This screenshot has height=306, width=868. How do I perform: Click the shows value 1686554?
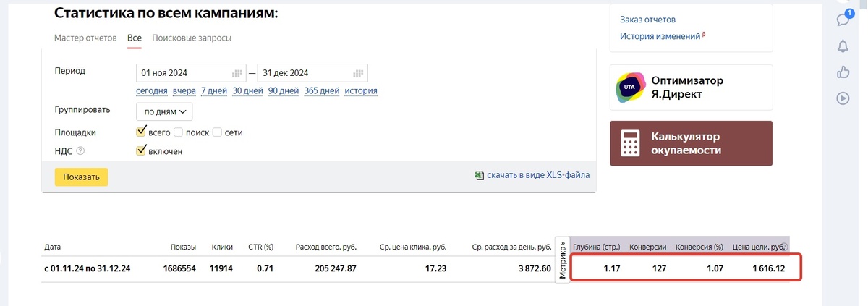pos(178,268)
